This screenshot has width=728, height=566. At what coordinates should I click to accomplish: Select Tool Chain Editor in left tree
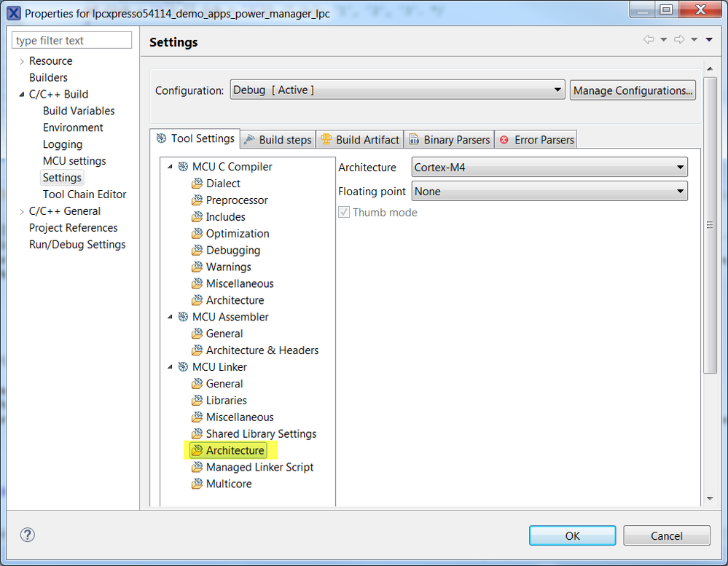(x=85, y=194)
